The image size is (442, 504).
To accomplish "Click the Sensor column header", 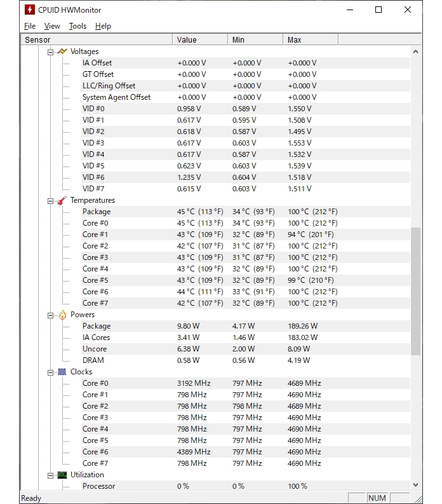I will click(97, 39).
